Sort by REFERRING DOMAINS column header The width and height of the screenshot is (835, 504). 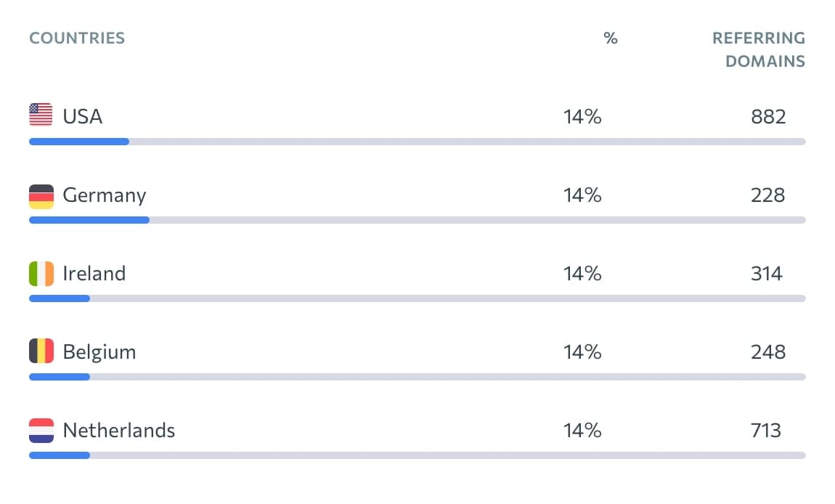759,49
